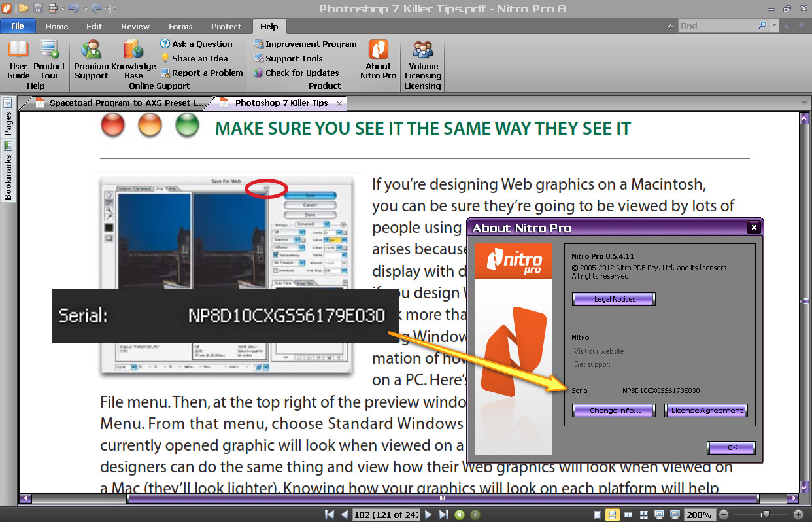Click the Redo arrow icon

(97, 9)
